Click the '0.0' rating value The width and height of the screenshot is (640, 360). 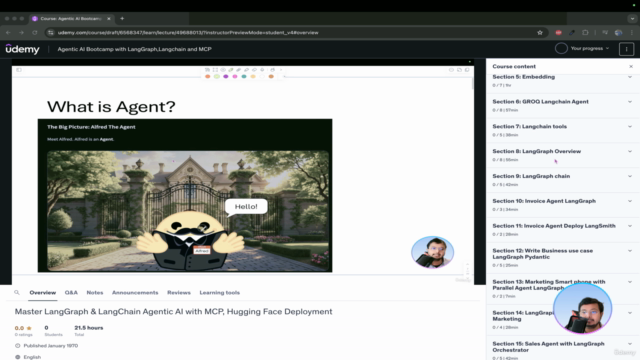coord(19,328)
